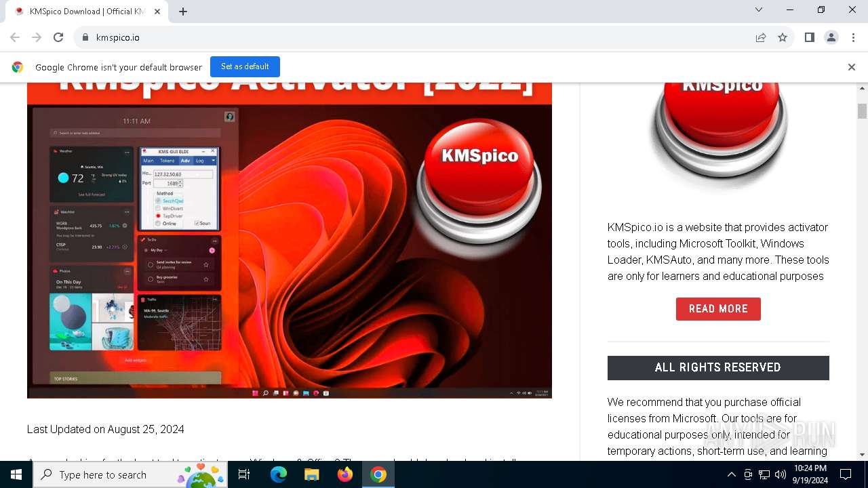Open Chrome side panel
This screenshot has height=488, width=868.
point(809,37)
